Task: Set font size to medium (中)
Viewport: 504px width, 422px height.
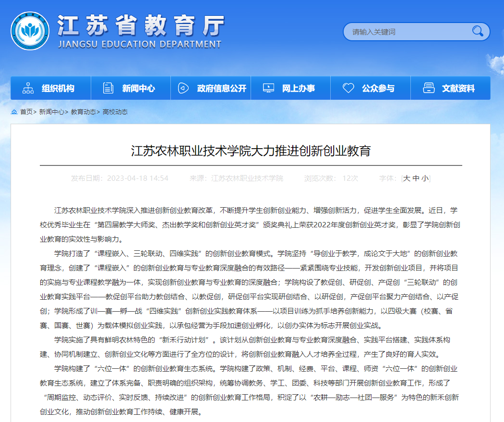Action: tap(416, 178)
